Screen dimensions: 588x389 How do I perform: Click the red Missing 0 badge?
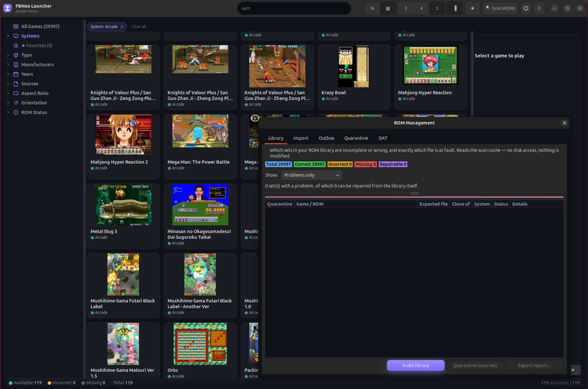tap(365, 164)
